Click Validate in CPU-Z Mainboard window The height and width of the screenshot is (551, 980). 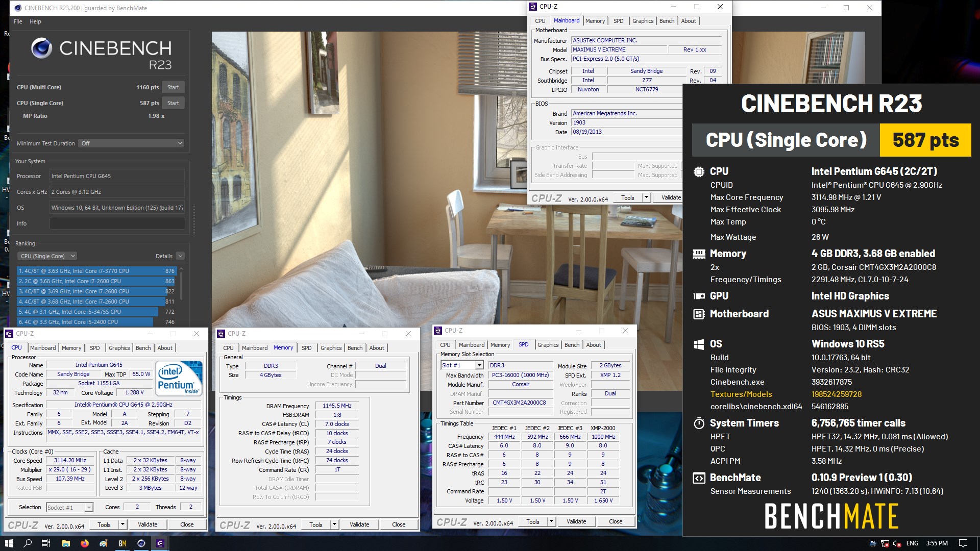668,198
